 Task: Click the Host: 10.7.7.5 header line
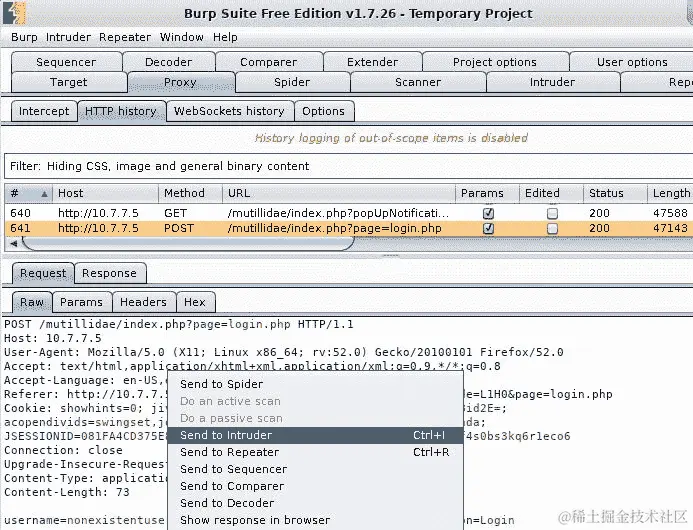(x=53, y=339)
